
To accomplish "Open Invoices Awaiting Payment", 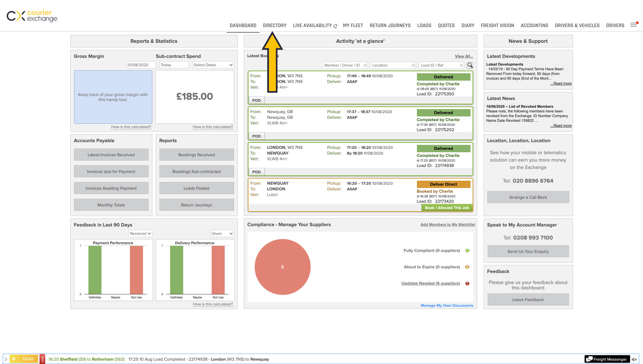I will click(111, 188).
